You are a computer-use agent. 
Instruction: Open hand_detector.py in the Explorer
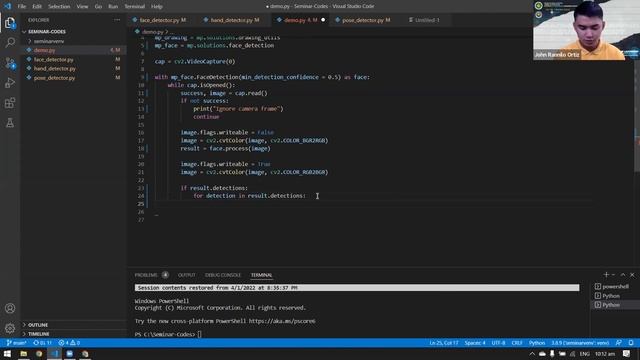(73, 69)
